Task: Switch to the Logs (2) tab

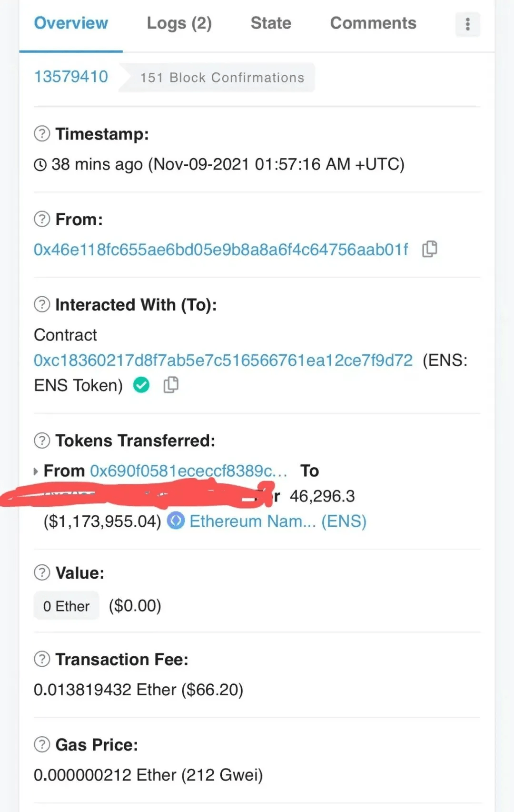Action: pyautogui.click(x=179, y=23)
